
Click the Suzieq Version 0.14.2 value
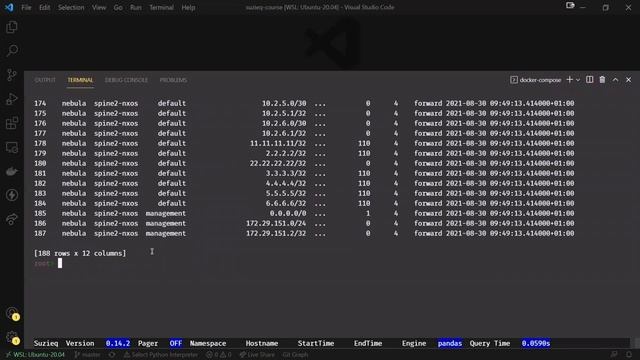click(x=118, y=344)
